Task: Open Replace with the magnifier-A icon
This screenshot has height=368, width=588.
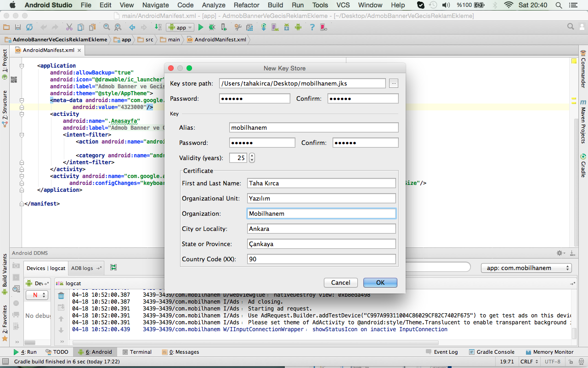Action: pos(118,27)
